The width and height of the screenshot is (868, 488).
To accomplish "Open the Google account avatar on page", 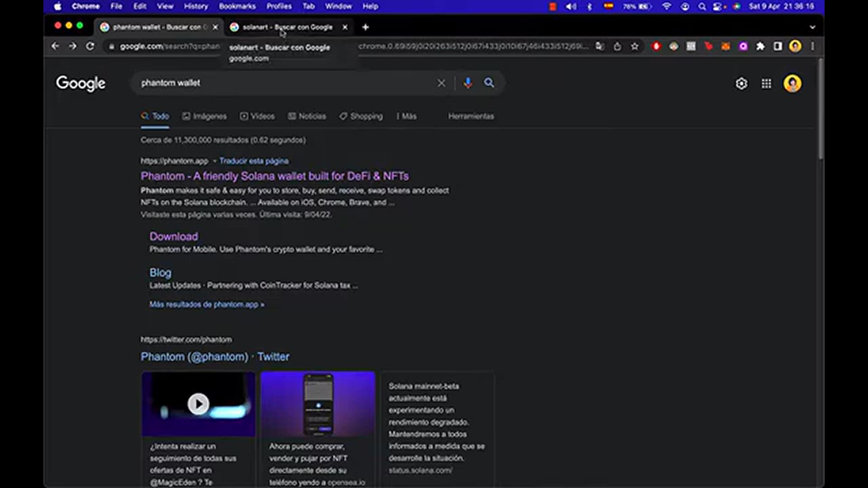I will point(793,84).
